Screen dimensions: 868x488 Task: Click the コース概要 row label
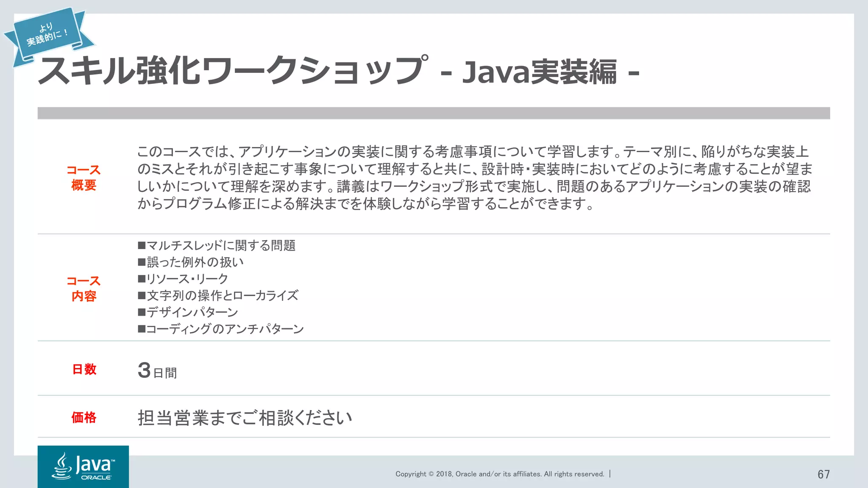83,177
